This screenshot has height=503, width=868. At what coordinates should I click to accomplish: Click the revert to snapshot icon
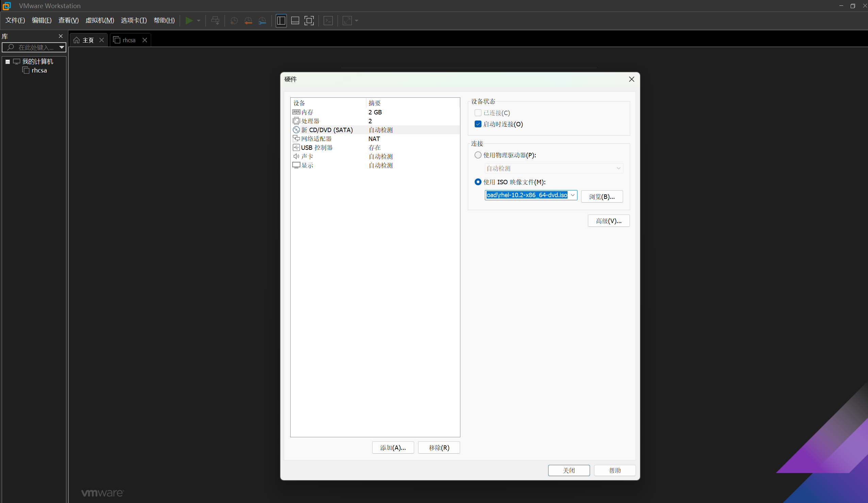248,21
